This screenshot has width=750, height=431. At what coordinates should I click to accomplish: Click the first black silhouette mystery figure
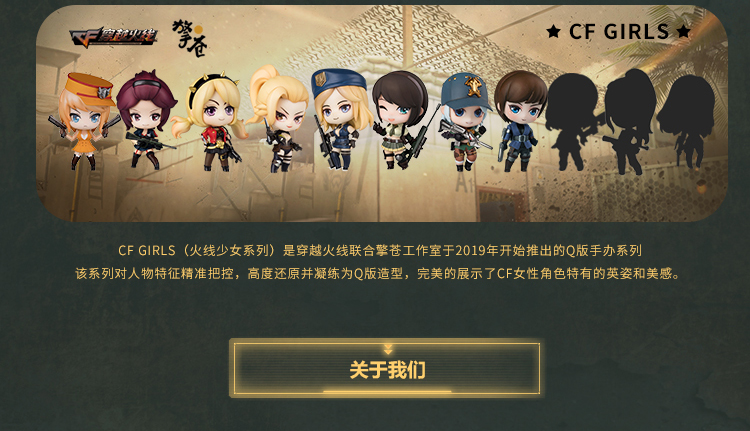point(572,122)
